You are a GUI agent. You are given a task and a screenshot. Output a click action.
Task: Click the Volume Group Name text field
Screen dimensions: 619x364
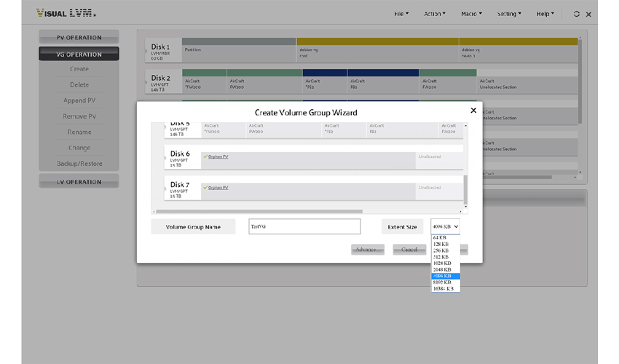coord(304,227)
